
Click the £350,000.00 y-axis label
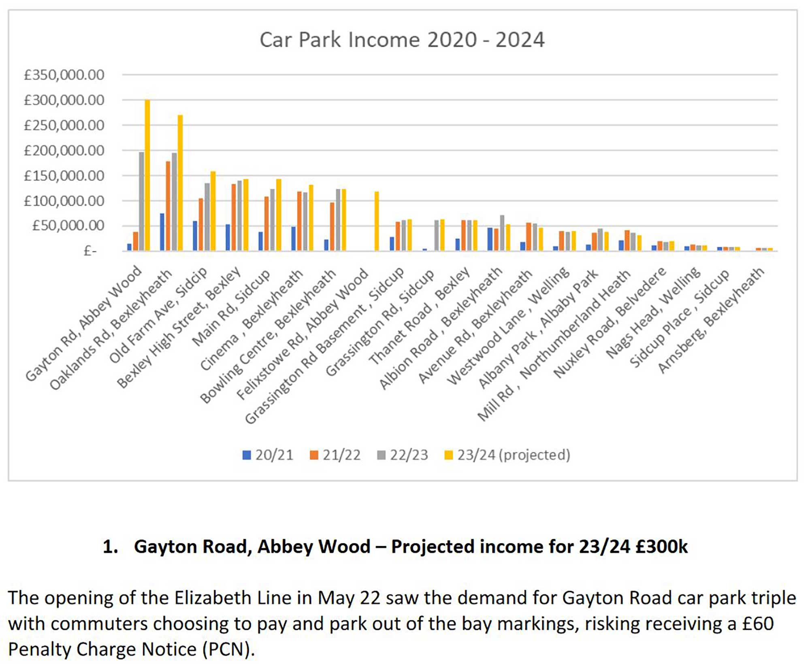tap(64, 75)
